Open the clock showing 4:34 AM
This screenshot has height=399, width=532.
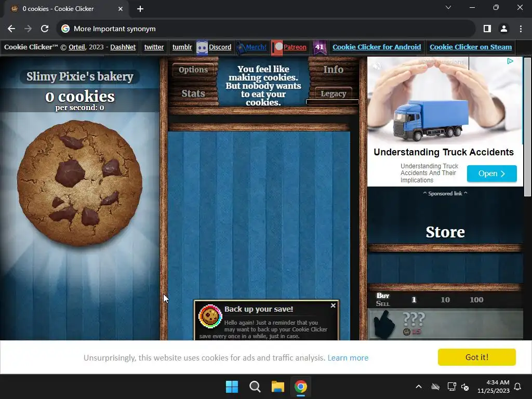[x=494, y=387]
